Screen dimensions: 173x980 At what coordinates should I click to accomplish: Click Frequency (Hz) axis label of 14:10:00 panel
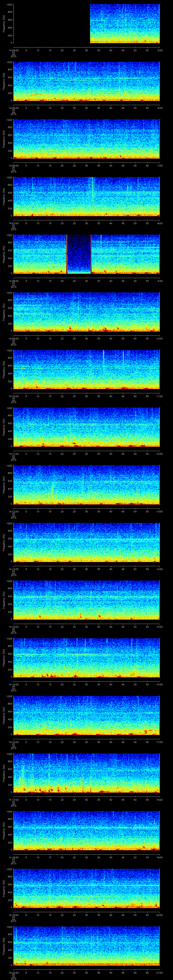pos(4,369)
